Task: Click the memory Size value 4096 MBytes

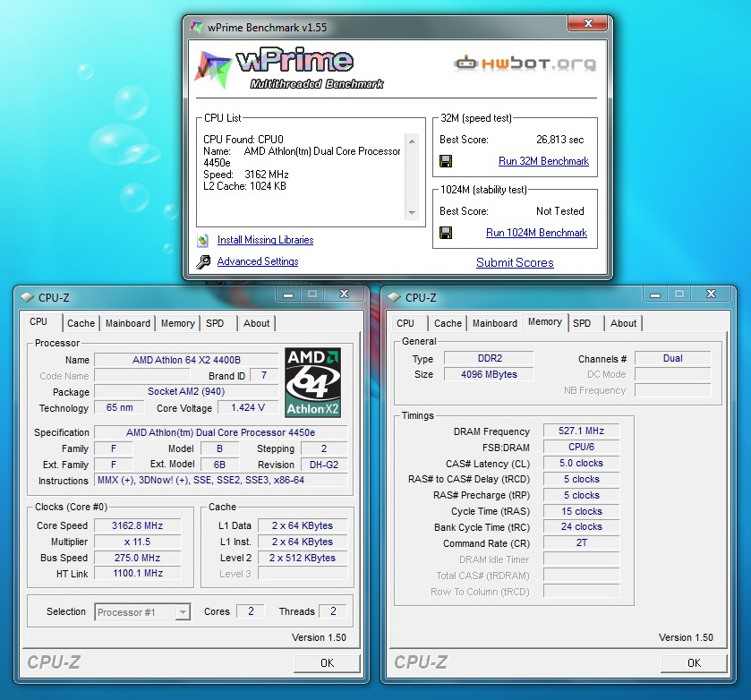Action: [x=489, y=375]
